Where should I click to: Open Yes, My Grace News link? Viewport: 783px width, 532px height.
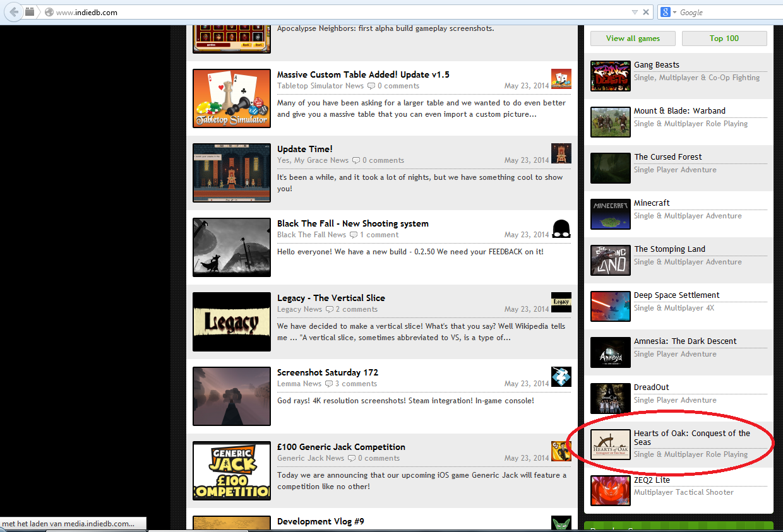coord(313,160)
